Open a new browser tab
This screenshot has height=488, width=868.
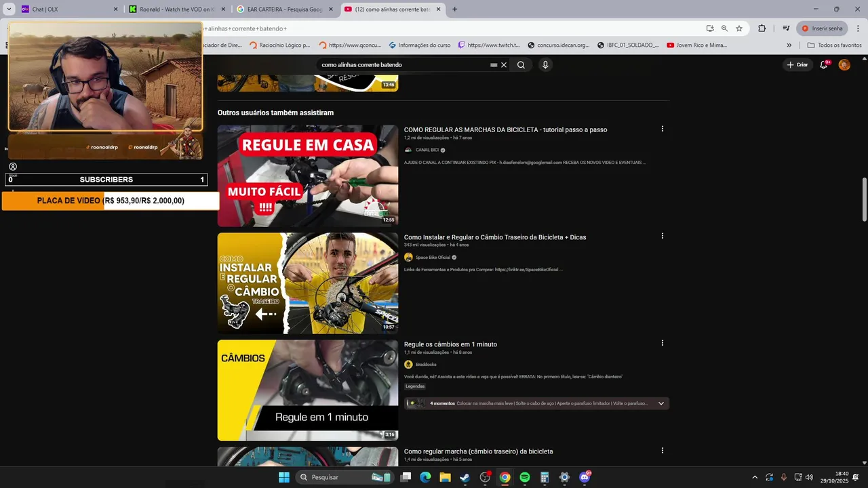coord(454,9)
